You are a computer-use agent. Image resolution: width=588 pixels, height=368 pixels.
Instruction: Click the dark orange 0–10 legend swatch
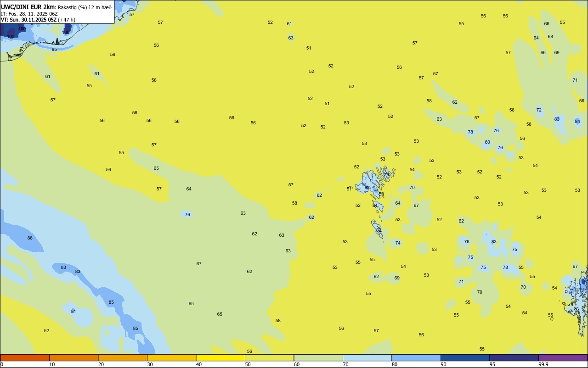coord(25,357)
